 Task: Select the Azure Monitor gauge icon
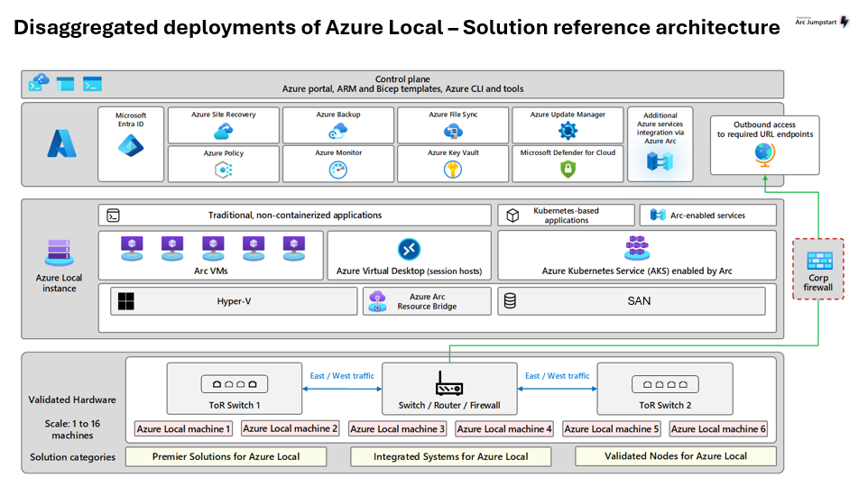338,170
